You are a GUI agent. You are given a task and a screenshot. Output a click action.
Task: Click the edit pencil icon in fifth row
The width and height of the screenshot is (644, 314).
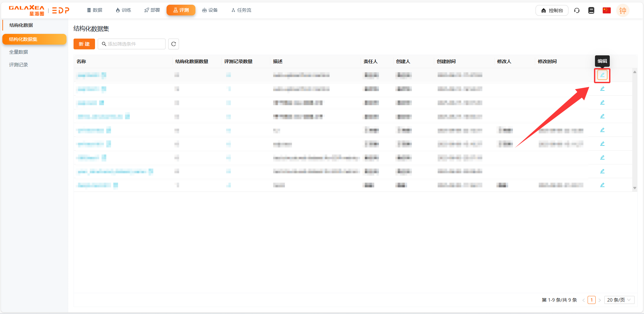[602, 130]
